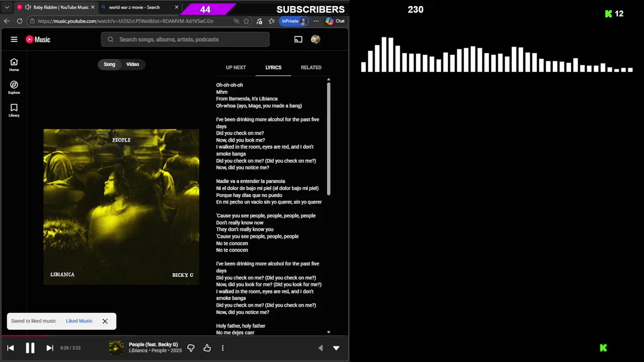The image size is (644, 362).
Task: Open the YouTube Music guide hamburger menu
Action: 14,39
